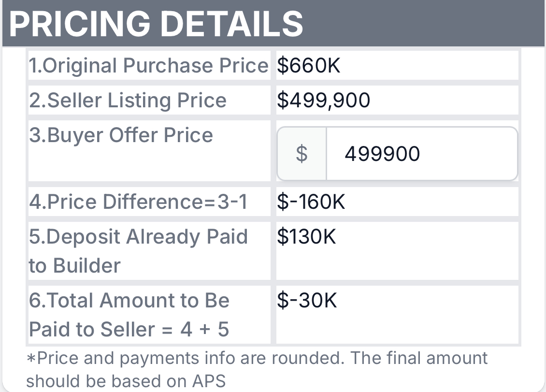Image resolution: width=546 pixels, height=392 pixels.
Task: Click the dollar sign prefix icon
Action: point(302,154)
